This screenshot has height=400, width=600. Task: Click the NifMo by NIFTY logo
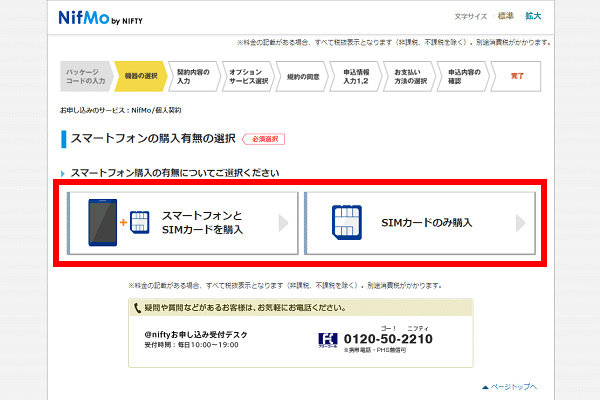[101, 18]
